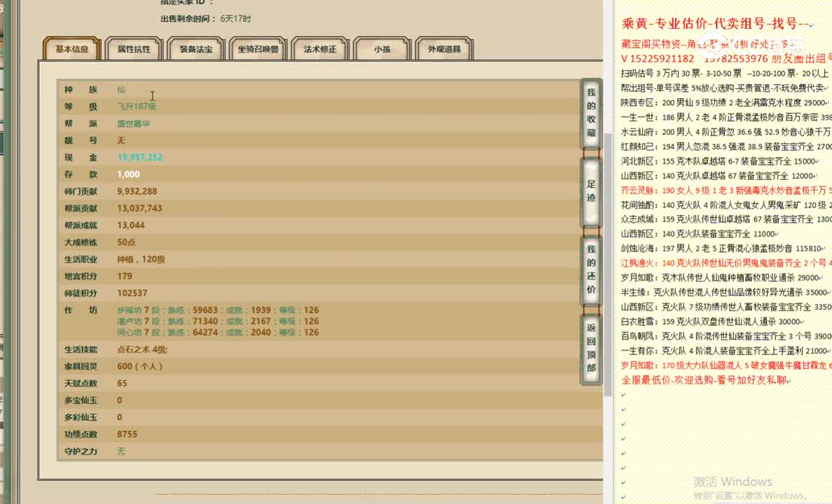This screenshot has height=504, width=832.
Task: Click the 剑蚀沧海 listing line in document
Action: (x=723, y=248)
